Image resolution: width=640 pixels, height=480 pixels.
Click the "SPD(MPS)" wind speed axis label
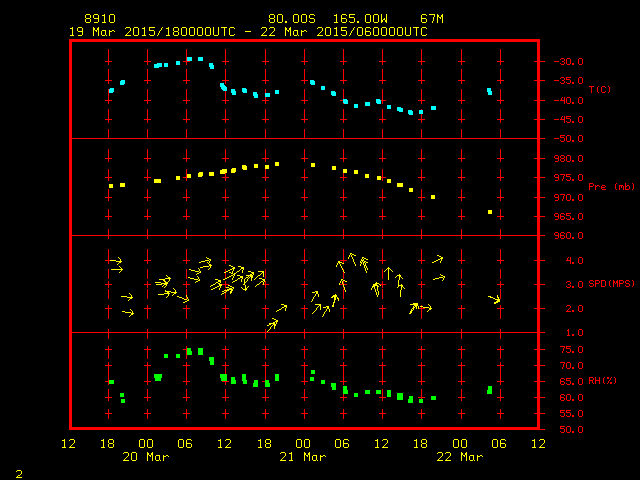click(611, 284)
